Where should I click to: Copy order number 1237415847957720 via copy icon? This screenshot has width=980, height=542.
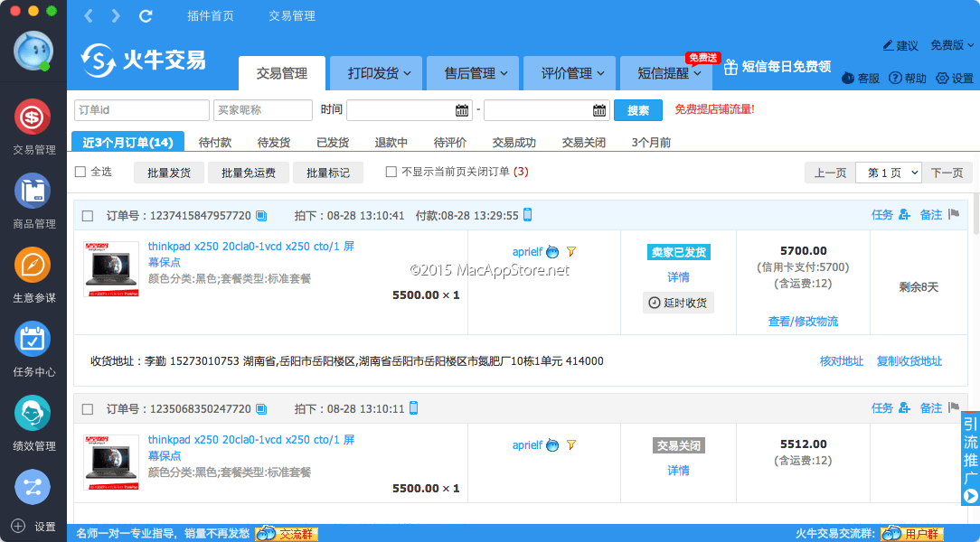261,215
